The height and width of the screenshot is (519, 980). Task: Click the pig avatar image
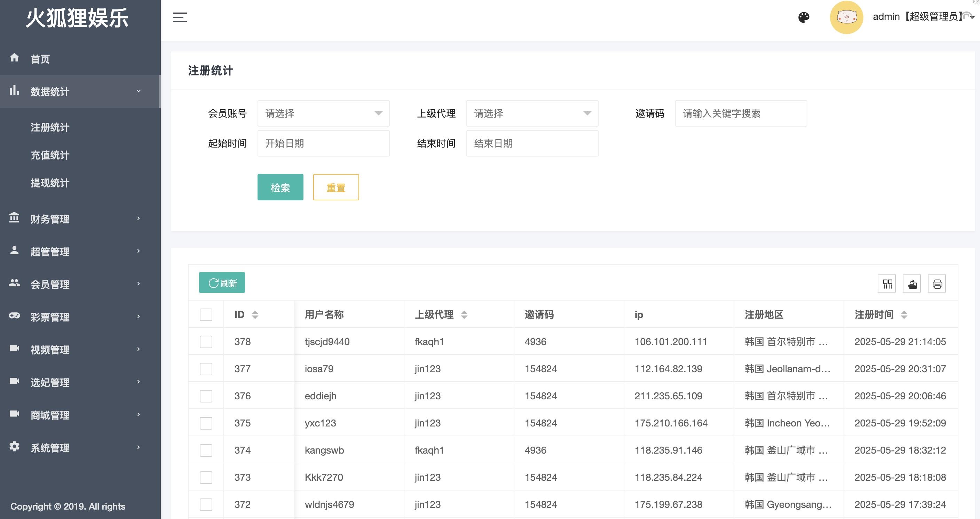pyautogui.click(x=846, y=17)
